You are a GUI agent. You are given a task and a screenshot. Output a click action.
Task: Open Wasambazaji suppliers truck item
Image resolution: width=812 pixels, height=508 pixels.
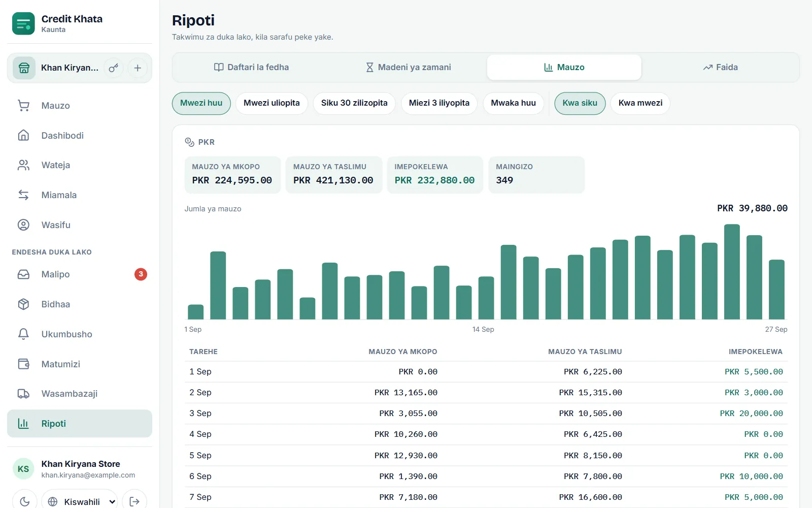click(x=80, y=394)
